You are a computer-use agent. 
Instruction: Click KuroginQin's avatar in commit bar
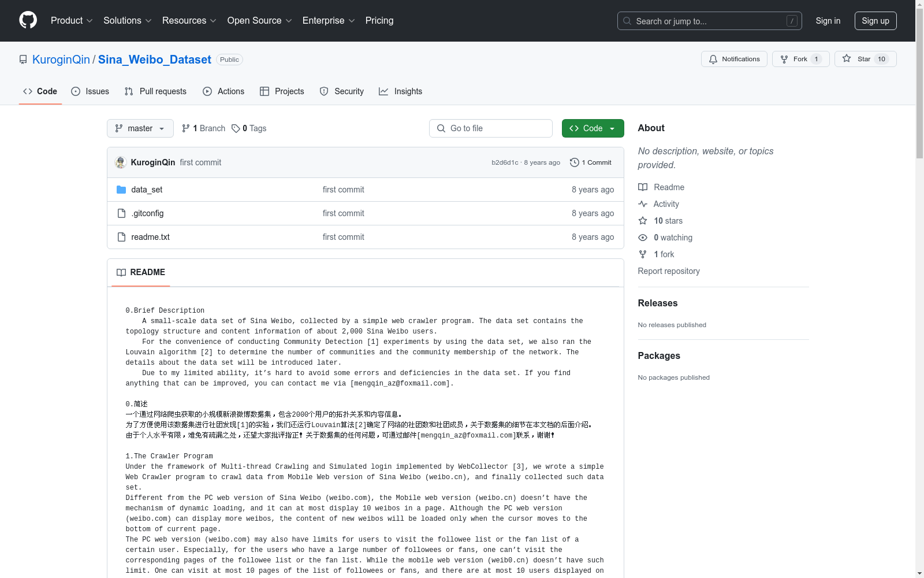tap(121, 162)
